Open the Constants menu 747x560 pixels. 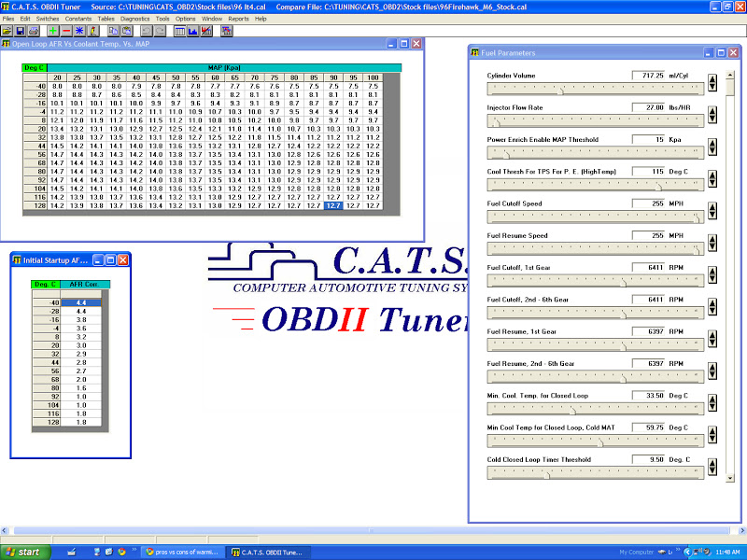78,19
